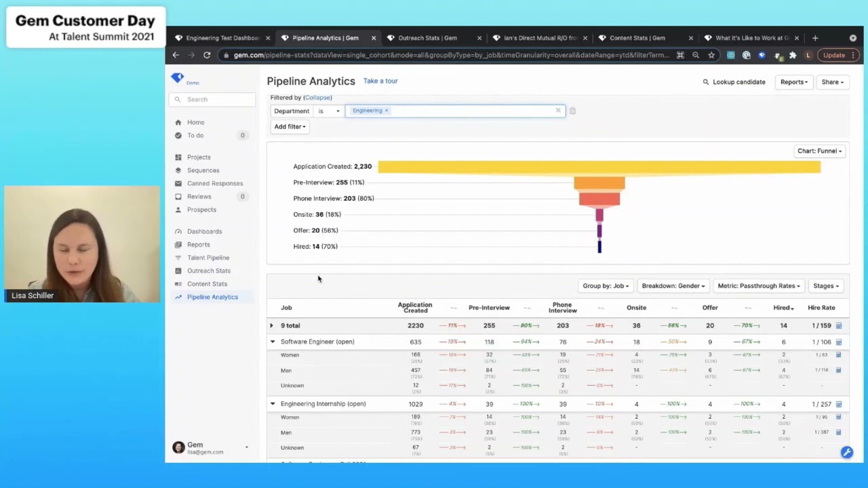The width and height of the screenshot is (868, 488).
Task: Clear the department filter field
Action: coord(558,110)
